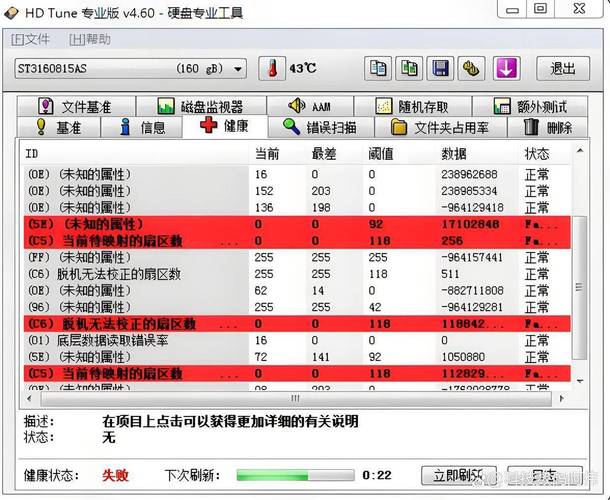610x500 pixels.
Task: Select the failed (C5) row with data 256
Action: click(x=297, y=241)
